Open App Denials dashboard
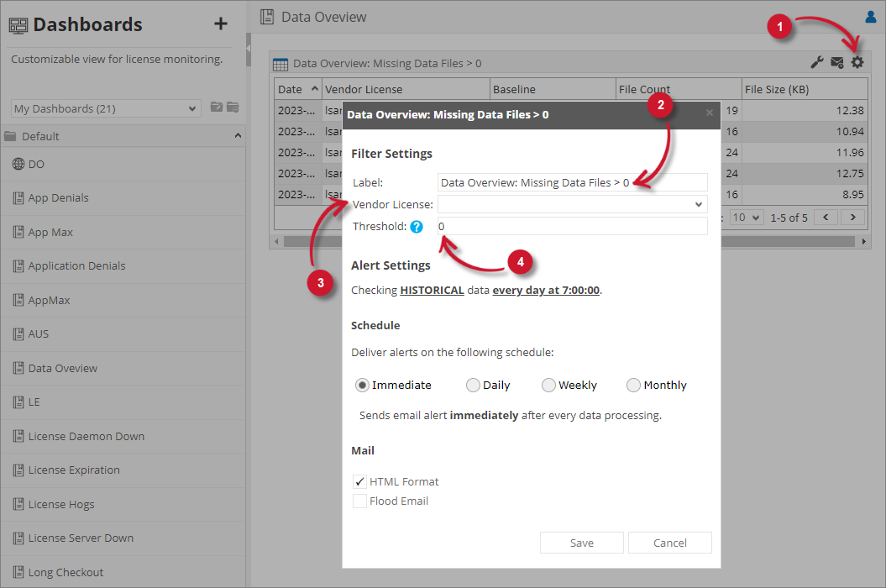The image size is (886, 588). tap(123, 198)
